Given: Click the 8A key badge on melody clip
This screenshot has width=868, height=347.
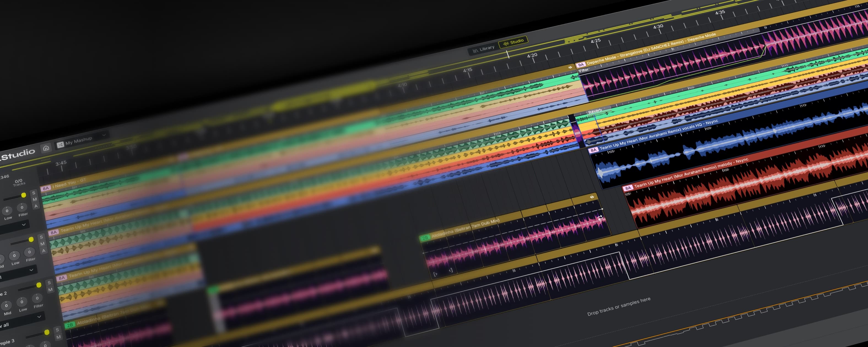Looking at the screenshot, I should 628,188.
